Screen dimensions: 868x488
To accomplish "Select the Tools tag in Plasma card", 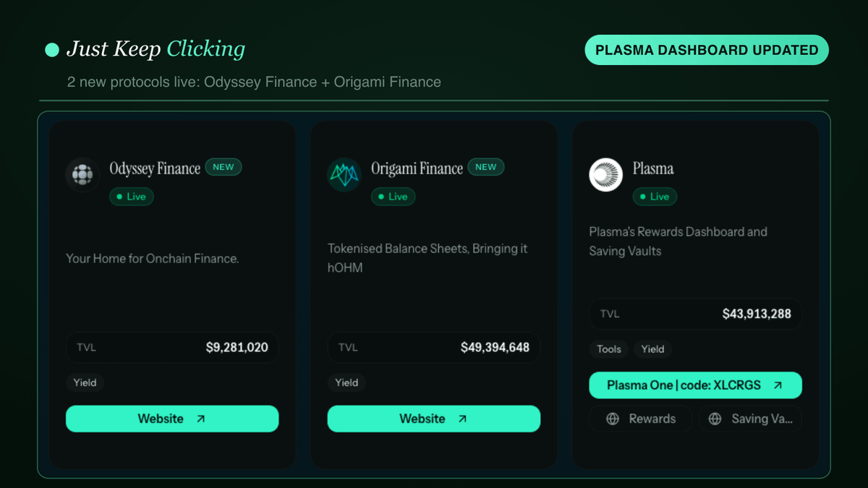I will coord(609,349).
